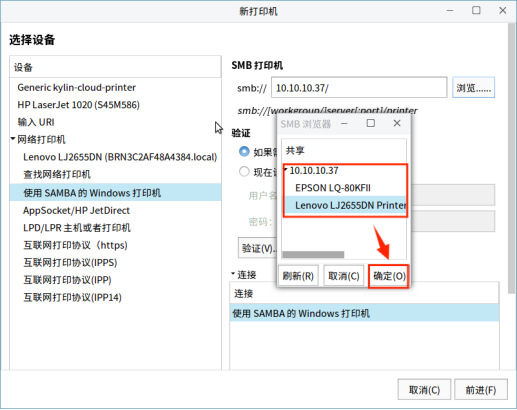Click the SMB browser horizontal scrollbar

(x=313, y=255)
